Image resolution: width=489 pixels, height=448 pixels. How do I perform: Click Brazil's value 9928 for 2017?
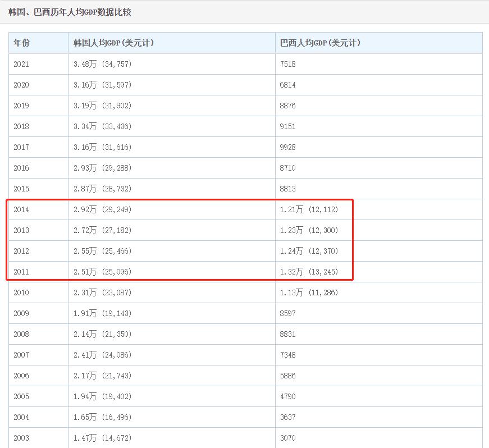pyautogui.click(x=288, y=147)
